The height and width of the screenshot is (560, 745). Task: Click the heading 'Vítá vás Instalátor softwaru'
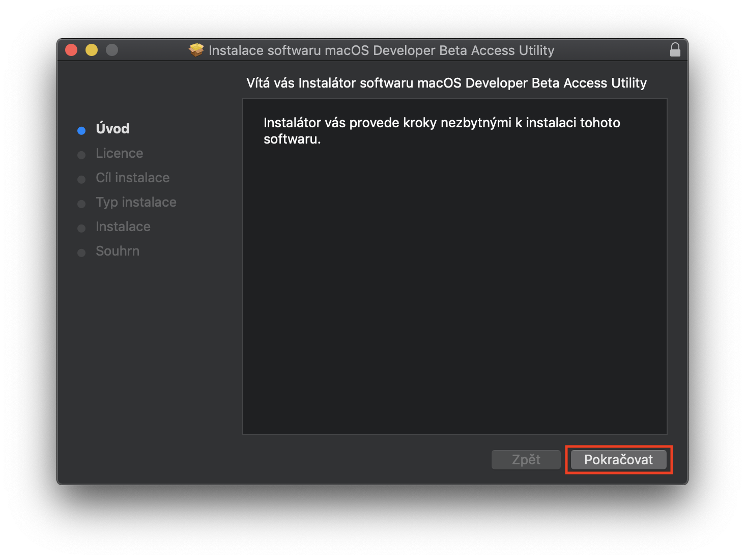coord(330,83)
